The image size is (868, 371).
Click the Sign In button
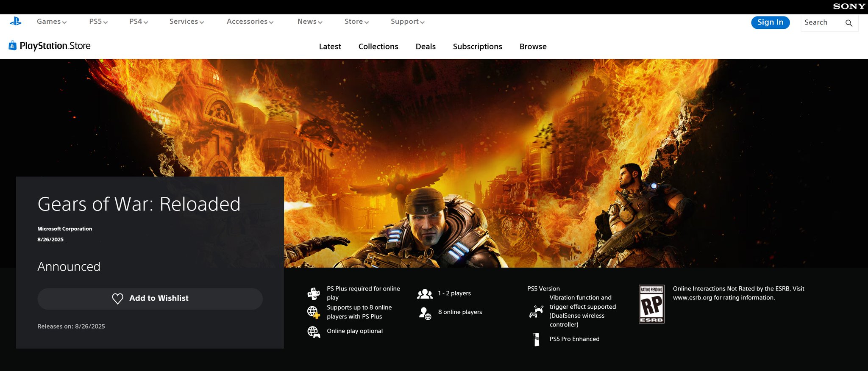point(770,22)
